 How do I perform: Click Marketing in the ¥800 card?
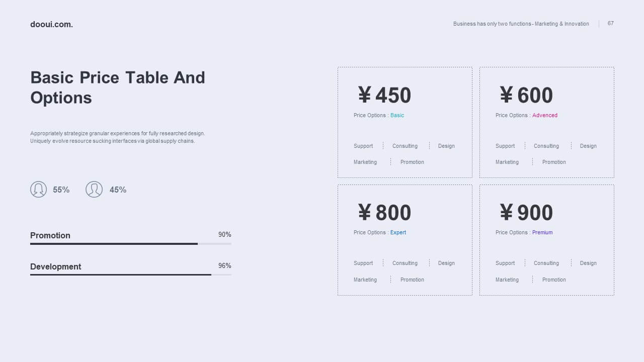[365, 280]
